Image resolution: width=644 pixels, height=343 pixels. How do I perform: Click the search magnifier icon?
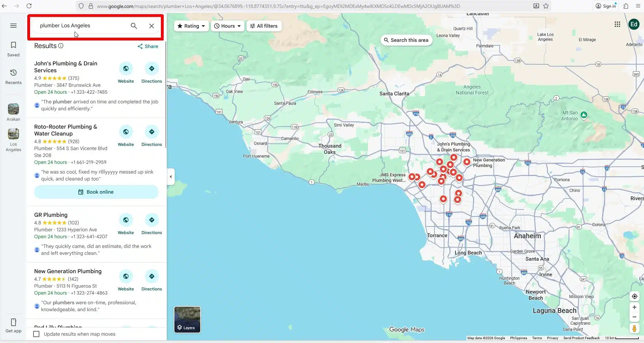[x=134, y=26]
